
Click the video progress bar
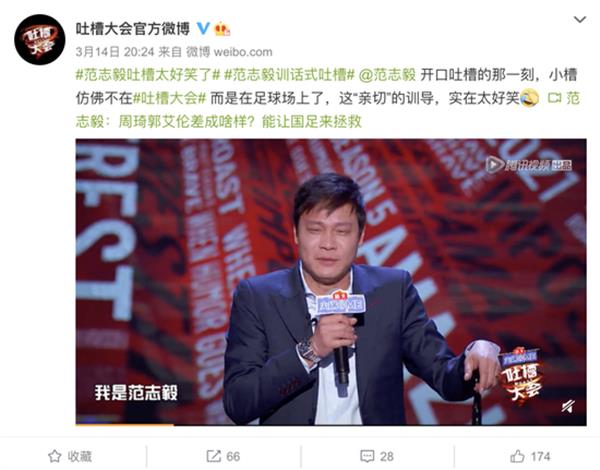[x=331, y=424]
